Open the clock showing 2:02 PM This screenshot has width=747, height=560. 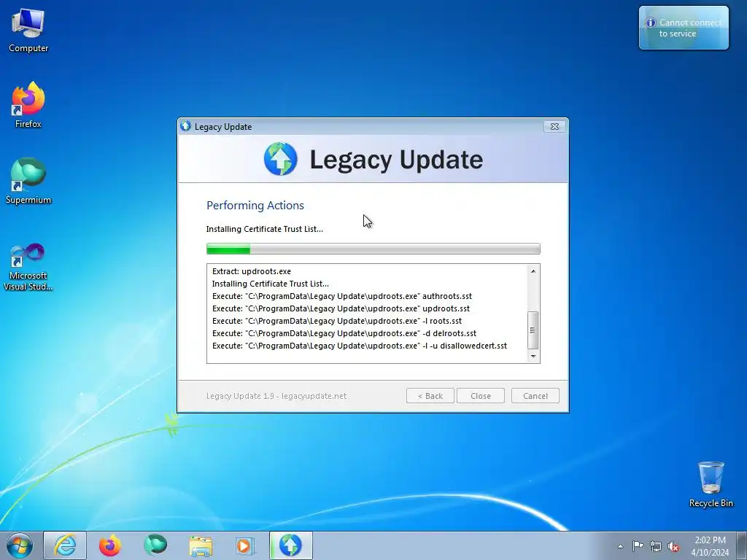click(710, 546)
